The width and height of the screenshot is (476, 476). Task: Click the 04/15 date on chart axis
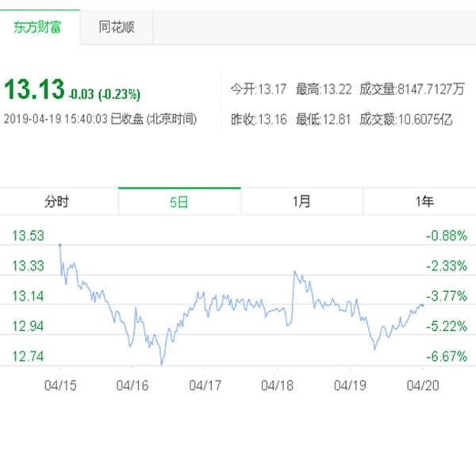pyautogui.click(x=59, y=385)
